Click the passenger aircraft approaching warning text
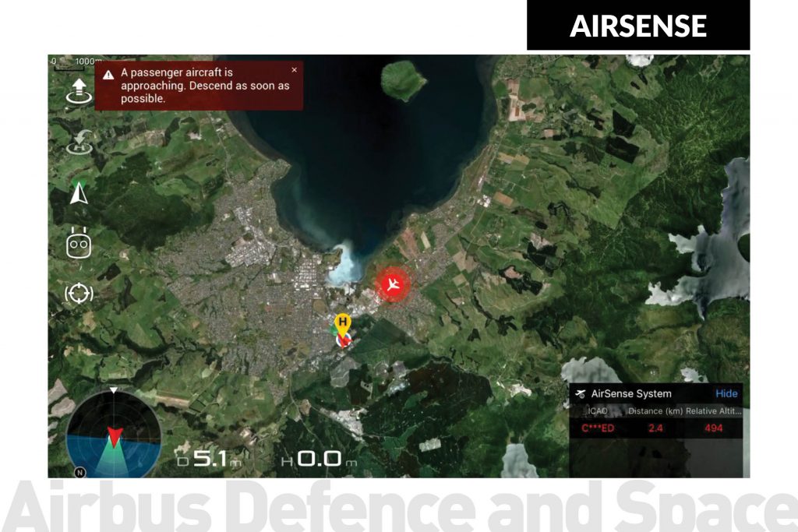798x532 pixels. [x=205, y=86]
